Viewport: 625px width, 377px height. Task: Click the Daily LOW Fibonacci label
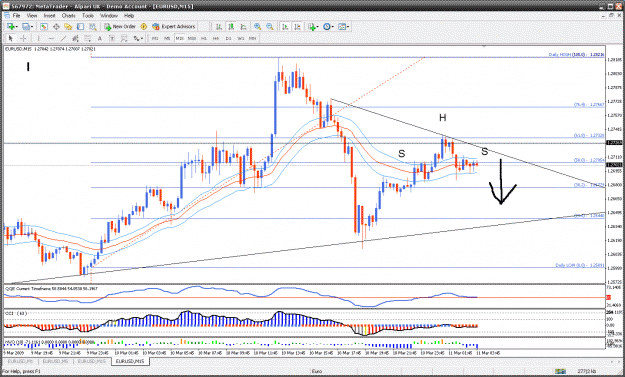580,265
